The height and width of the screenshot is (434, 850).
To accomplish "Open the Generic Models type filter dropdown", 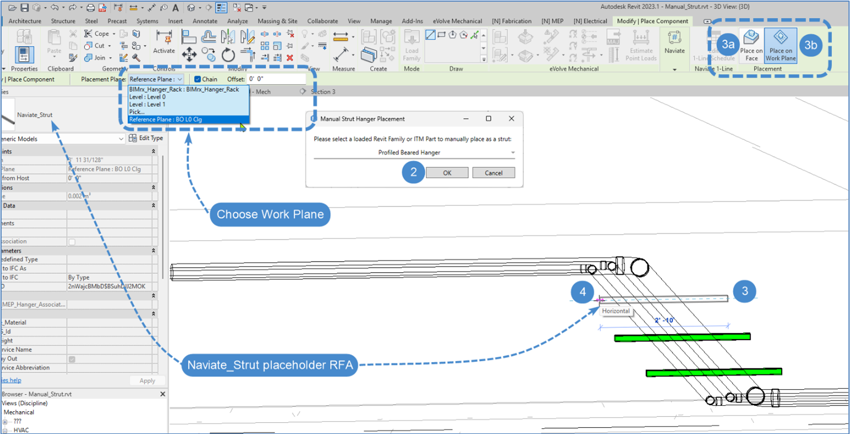I will point(62,139).
